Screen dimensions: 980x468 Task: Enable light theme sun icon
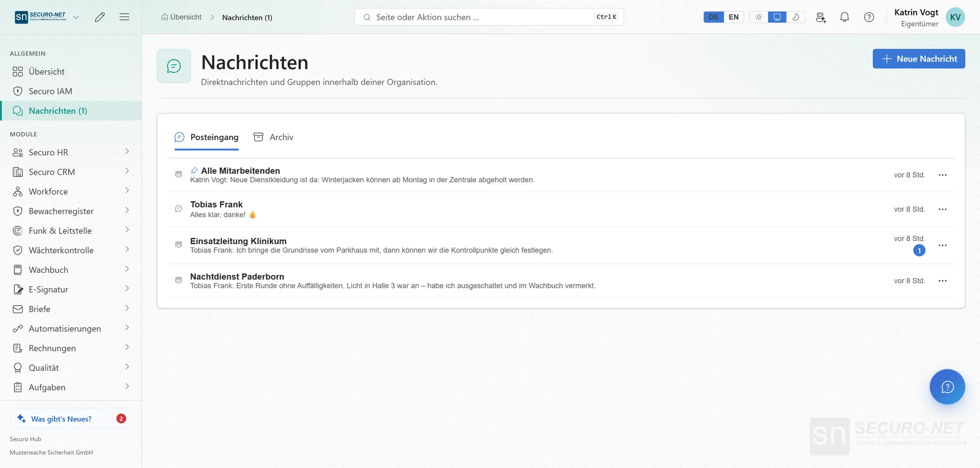759,17
